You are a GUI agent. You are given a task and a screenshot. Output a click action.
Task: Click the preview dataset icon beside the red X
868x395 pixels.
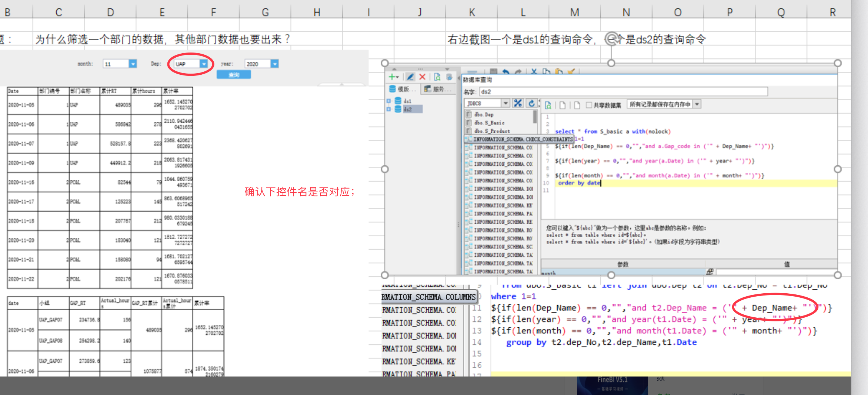(x=437, y=77)
